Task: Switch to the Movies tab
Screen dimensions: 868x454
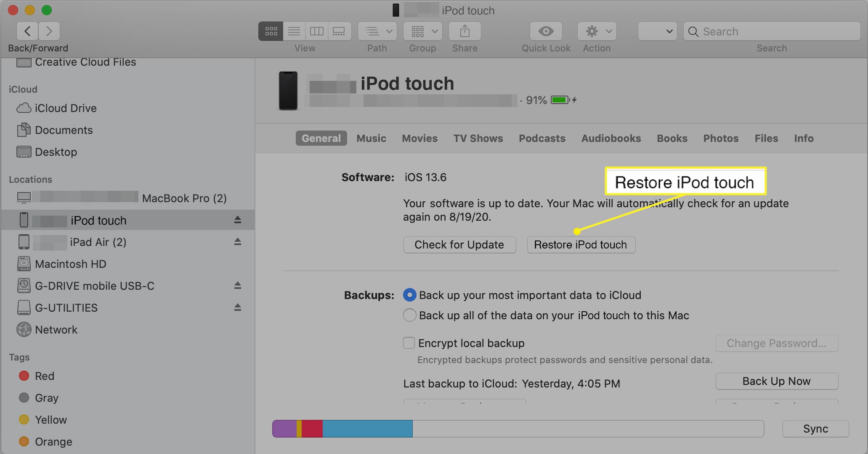Action: 419,138
